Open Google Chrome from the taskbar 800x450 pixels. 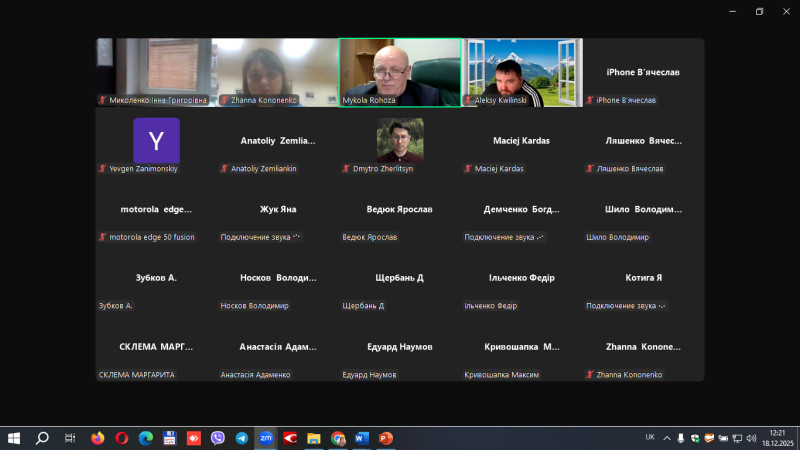338,438
